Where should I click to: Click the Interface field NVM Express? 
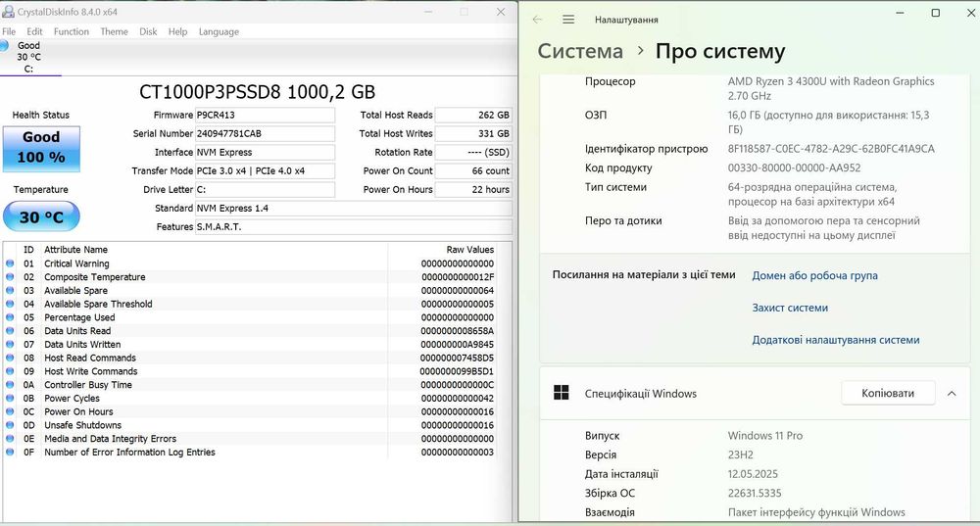tap(265, 153)
